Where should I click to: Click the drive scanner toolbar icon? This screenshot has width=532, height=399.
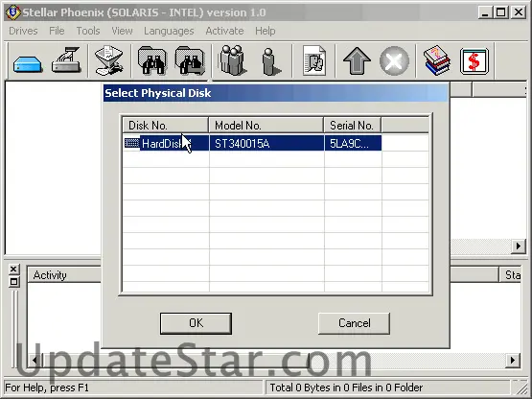tap(66, 60)
